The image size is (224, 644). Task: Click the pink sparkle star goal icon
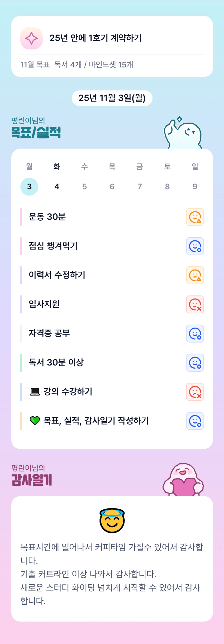31,38
